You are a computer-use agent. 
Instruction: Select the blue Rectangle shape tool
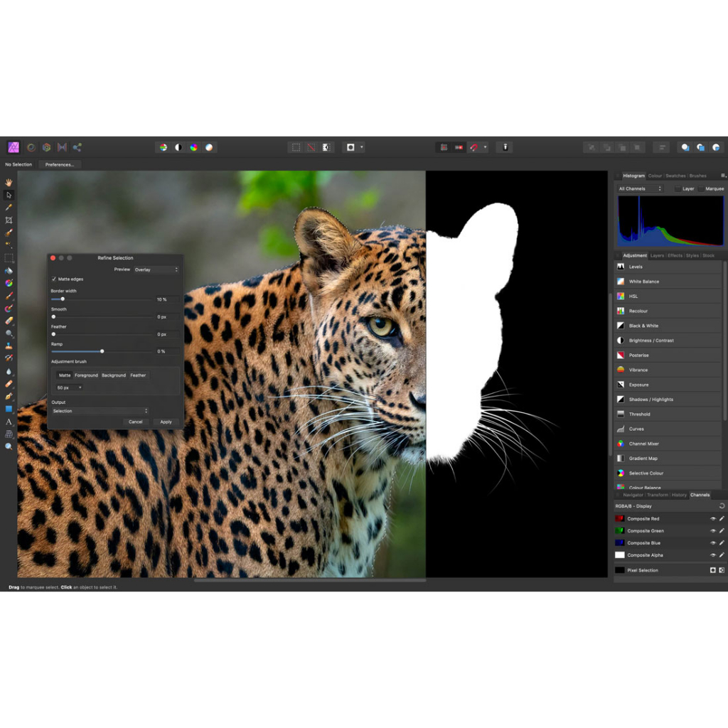[x=9, y=409]
